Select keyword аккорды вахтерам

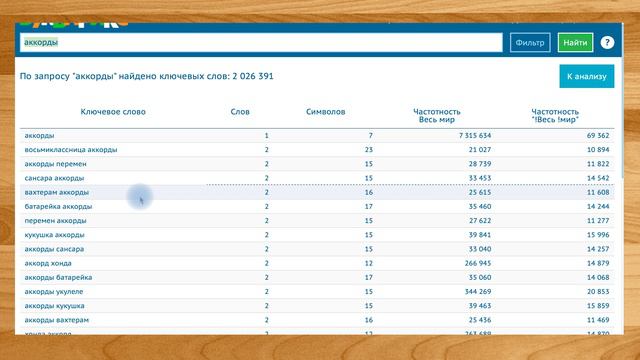(56, 320)
